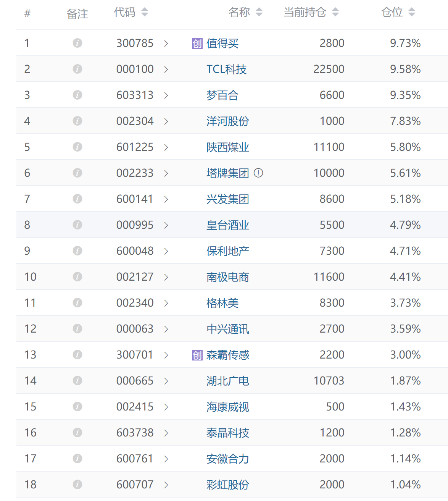Open the 保利地产 stock link
This screenshot has height=501, width=448.
[228, 251]
